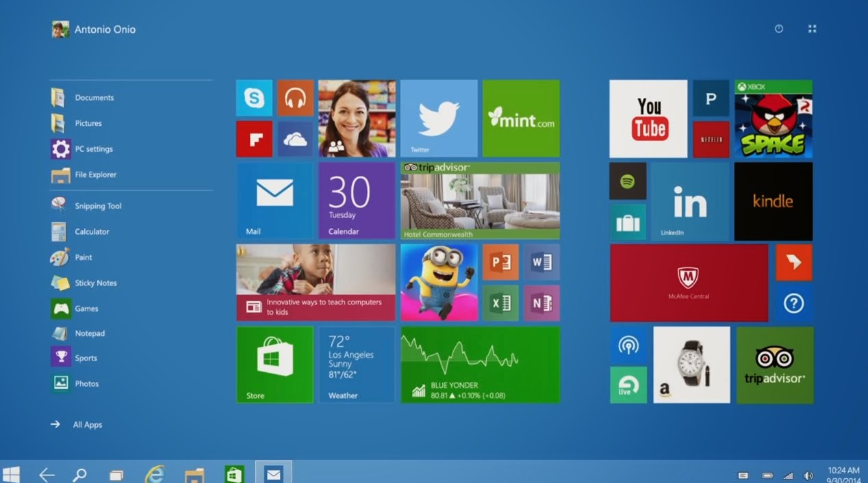Open the People tile with woman photo
Screen dimensions: 868x483
(x=357, y=118)
